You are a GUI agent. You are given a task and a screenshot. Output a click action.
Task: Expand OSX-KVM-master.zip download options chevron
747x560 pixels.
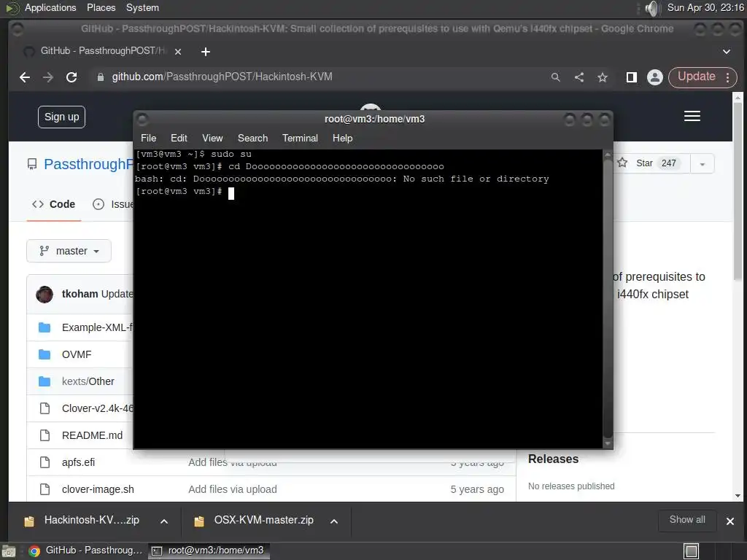click(334, 521)
